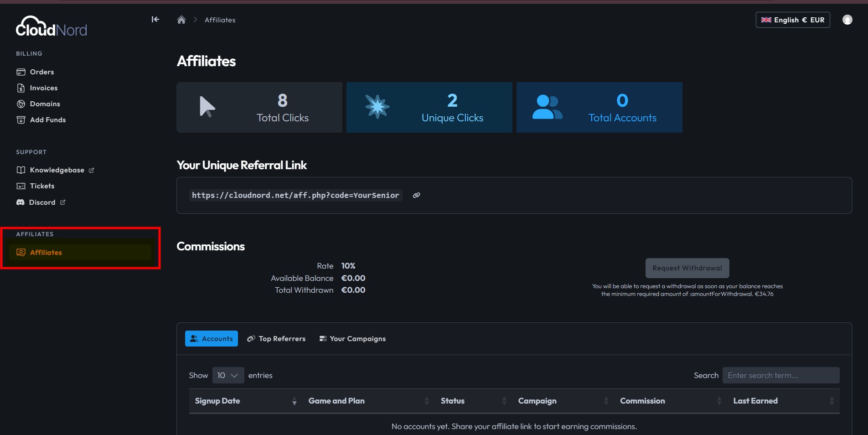Click the CloudNord logo
This screenshot has height=435, width=868.
(51, 26)
